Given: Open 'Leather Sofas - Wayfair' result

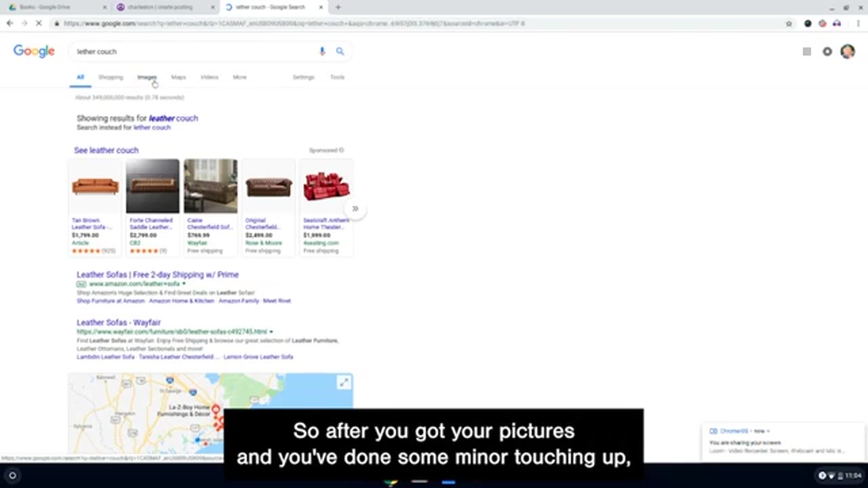Looking at the screenshot, I should point(119,323).
